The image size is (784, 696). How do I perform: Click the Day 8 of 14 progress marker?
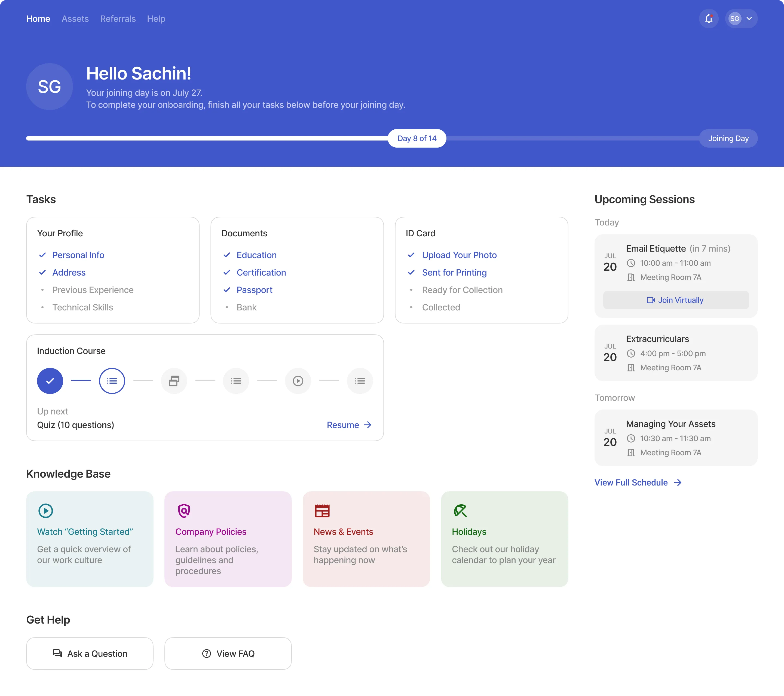point(416,139)
